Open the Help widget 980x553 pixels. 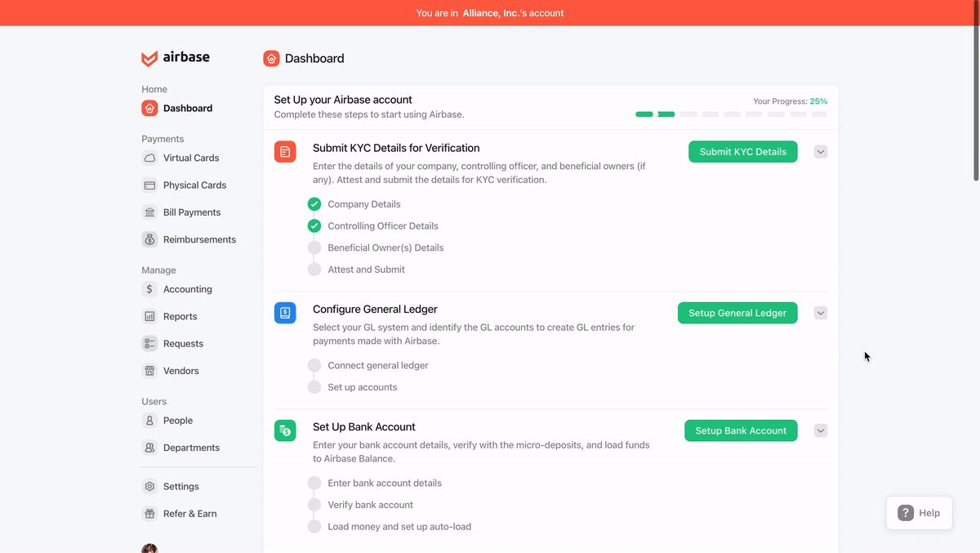point(920,513)
